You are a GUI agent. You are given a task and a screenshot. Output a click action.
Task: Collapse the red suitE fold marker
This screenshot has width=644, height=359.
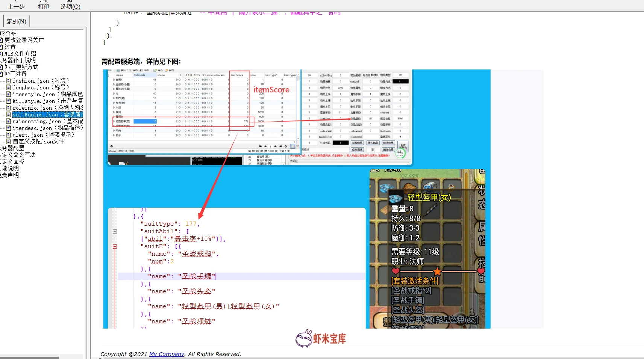click(x=115, y=247)
